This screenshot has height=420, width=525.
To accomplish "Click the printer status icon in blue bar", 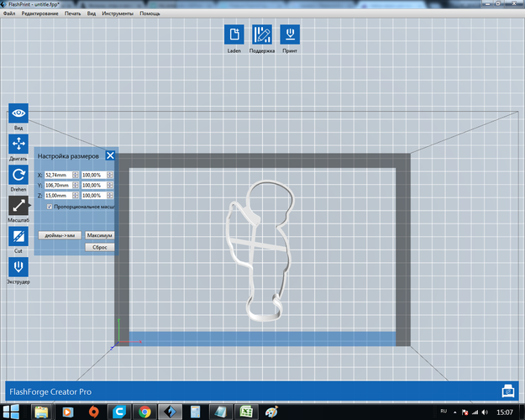I will (x=508, y=391).
